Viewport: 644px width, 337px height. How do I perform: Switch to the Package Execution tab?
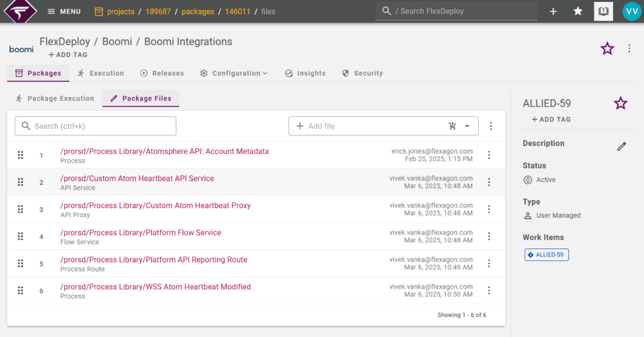coord(55,98)
